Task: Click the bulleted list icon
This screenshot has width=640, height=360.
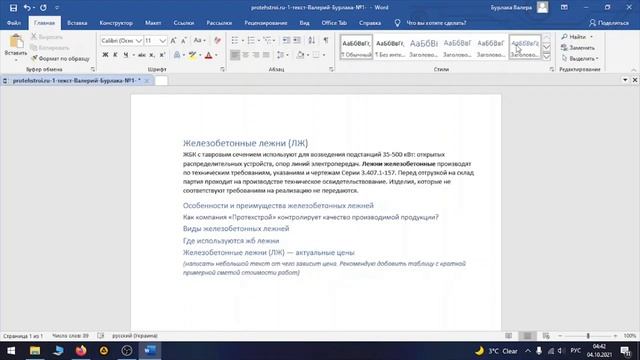Action: (x=235, y=40)
